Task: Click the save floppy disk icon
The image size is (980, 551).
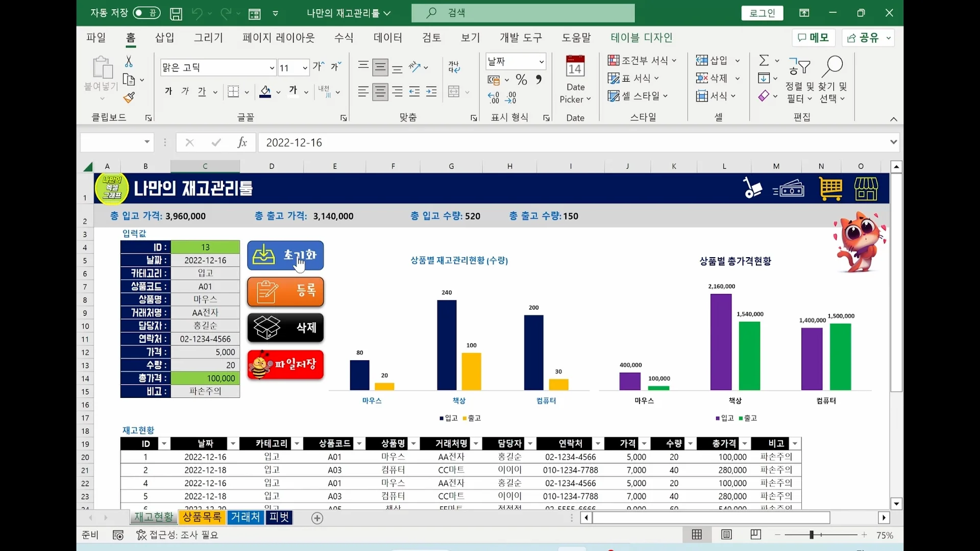Action: pyautogui.click(x=176, y=14)
